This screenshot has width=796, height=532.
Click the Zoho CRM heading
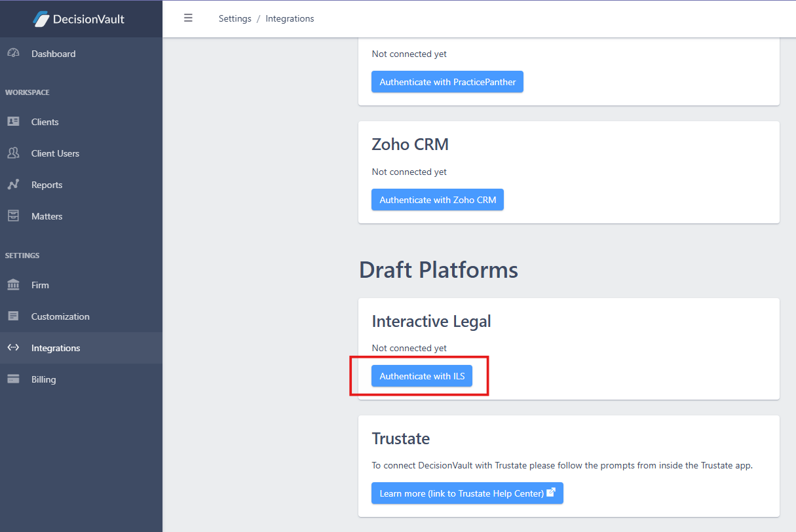410,144
